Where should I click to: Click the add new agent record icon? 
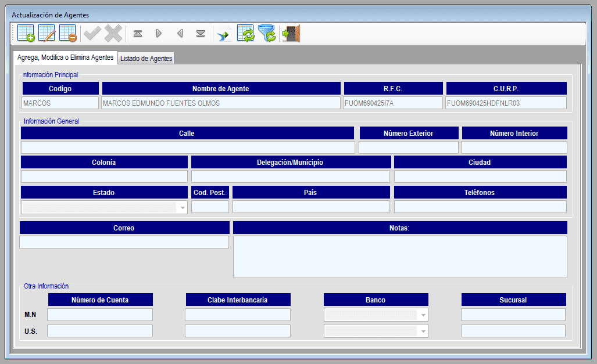pyautogui.click(x=26, y=34)
